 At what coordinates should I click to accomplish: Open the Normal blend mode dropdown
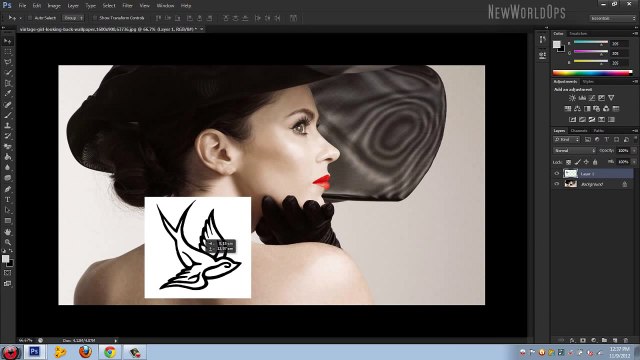coord(575,151)
